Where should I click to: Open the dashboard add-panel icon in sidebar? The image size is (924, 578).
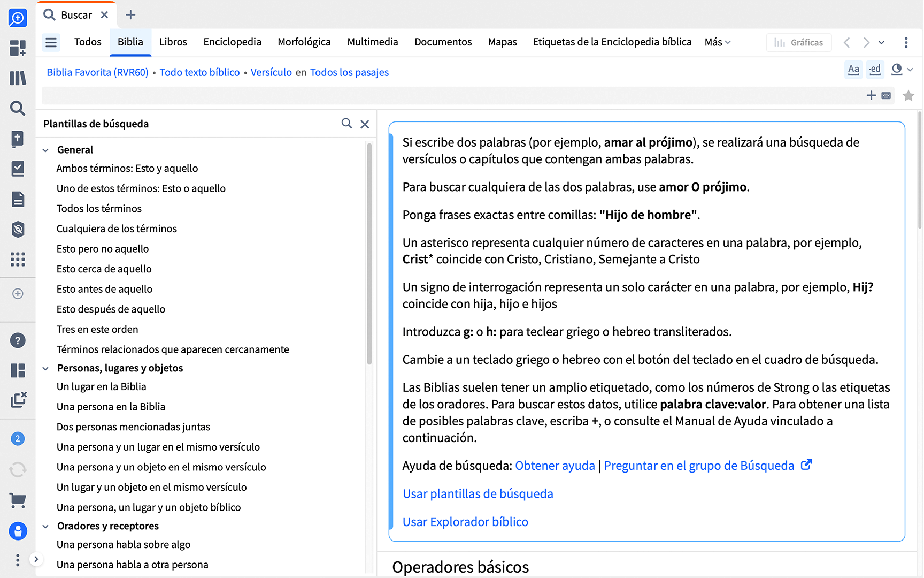pos(18,48)
